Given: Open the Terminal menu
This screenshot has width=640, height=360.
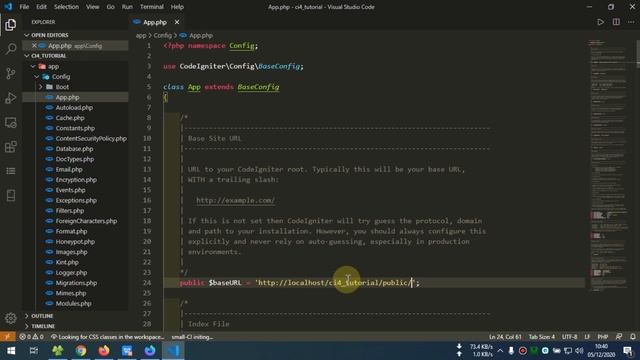Looking at the screenshot, I should point(151,7).
